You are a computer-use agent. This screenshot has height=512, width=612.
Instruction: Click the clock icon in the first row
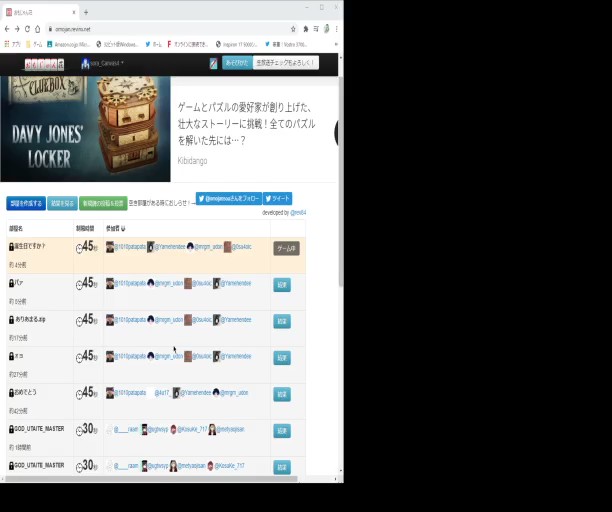tap(79, 249)
